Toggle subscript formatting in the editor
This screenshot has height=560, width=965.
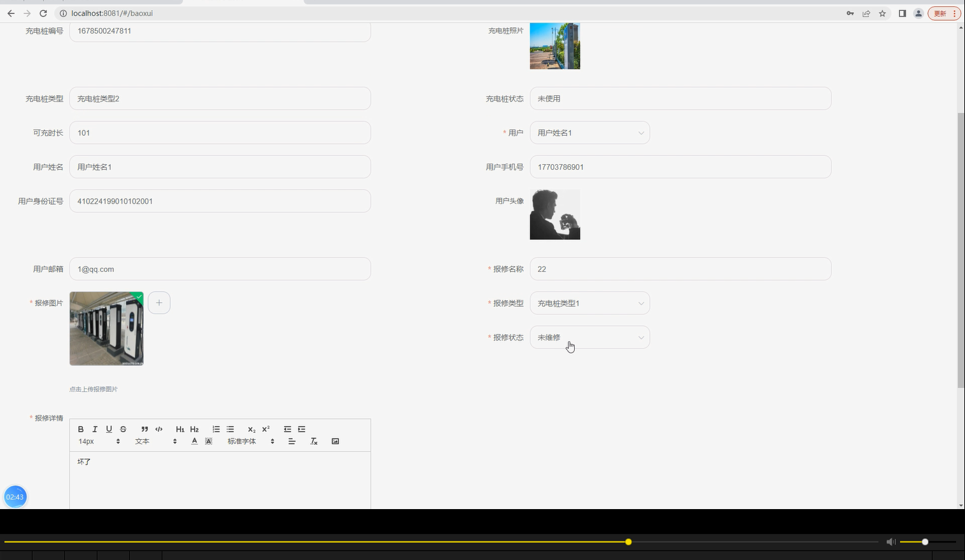pos(251,429)
